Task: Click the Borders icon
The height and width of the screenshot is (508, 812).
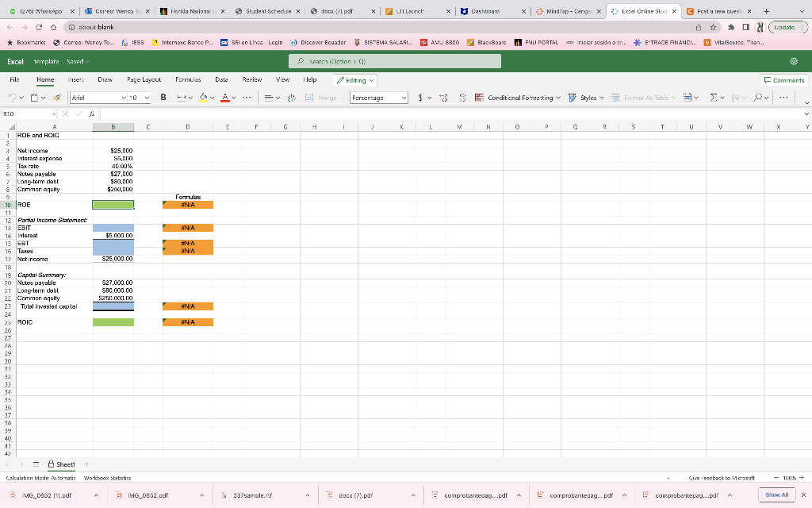Action: click(181, 98)
